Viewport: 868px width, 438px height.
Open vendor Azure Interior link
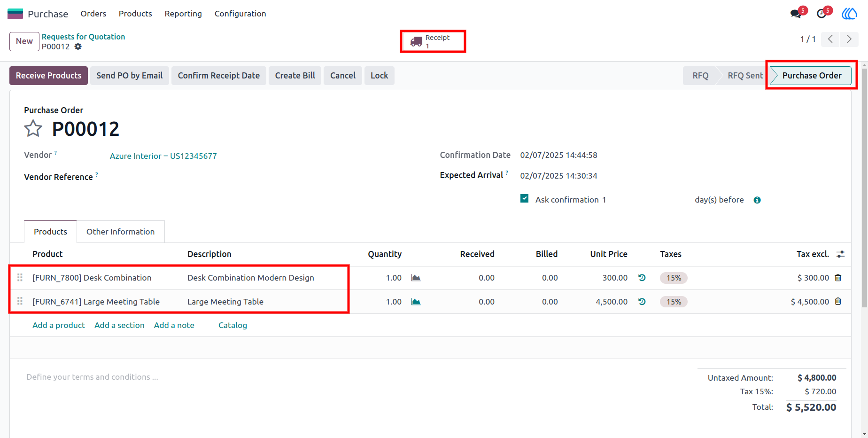[163, 156]
